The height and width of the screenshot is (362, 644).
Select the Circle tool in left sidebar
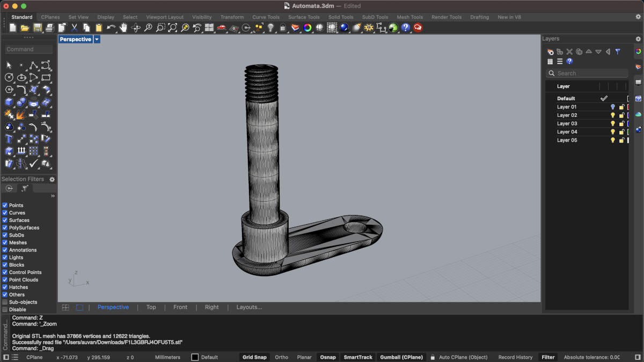click(9, 77)
